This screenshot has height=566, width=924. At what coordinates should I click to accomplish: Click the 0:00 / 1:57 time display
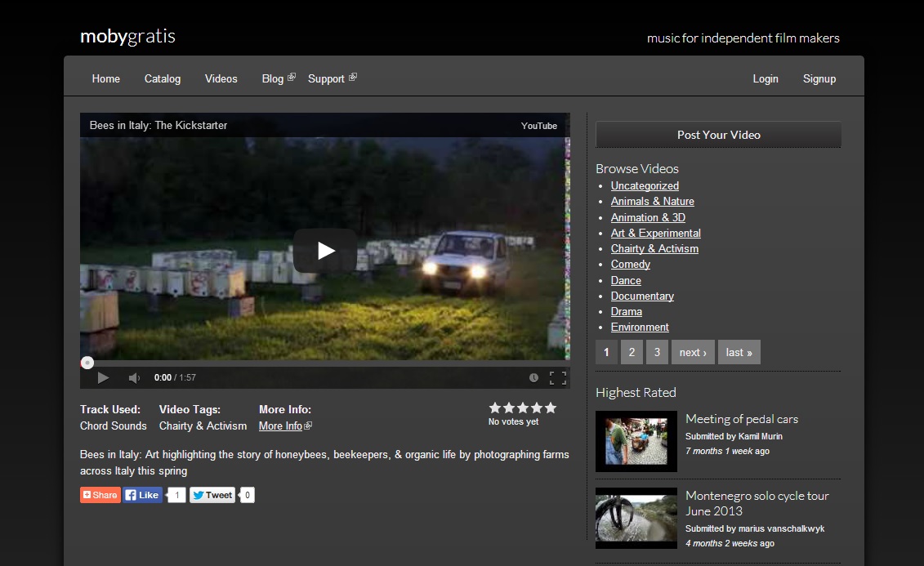(175, 377)
